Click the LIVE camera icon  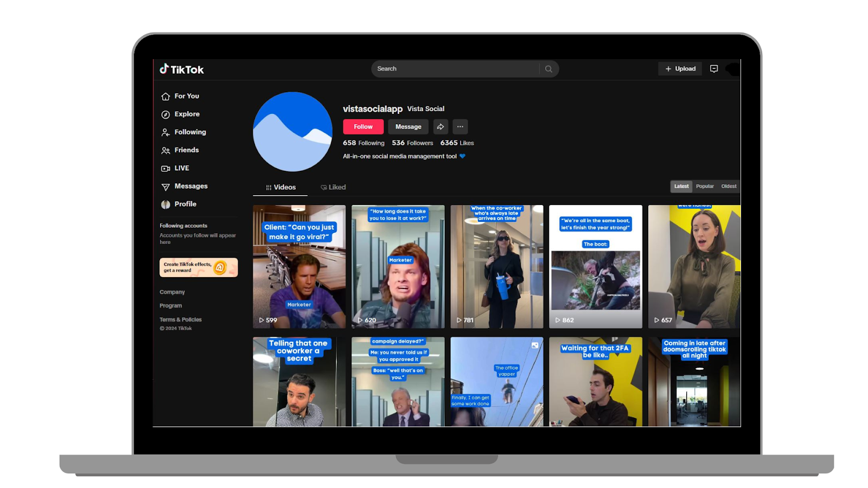point(165,169)
